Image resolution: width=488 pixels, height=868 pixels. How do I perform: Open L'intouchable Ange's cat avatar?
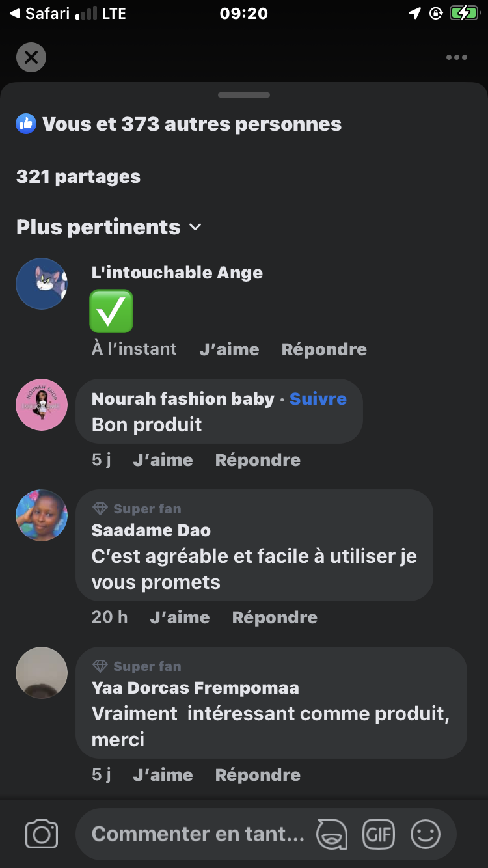coord(42,284)
